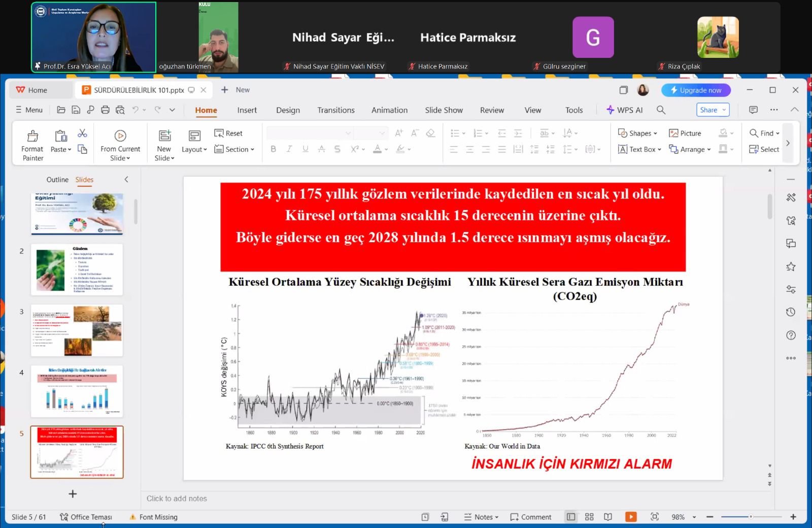Open the Review ribbon tab
Viewport: 812px width, 528px height.
pyautogui.click(x=492, y=110)
